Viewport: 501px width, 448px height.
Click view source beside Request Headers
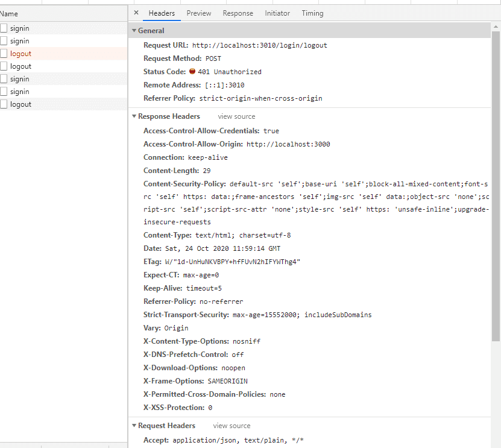(232, 426)
